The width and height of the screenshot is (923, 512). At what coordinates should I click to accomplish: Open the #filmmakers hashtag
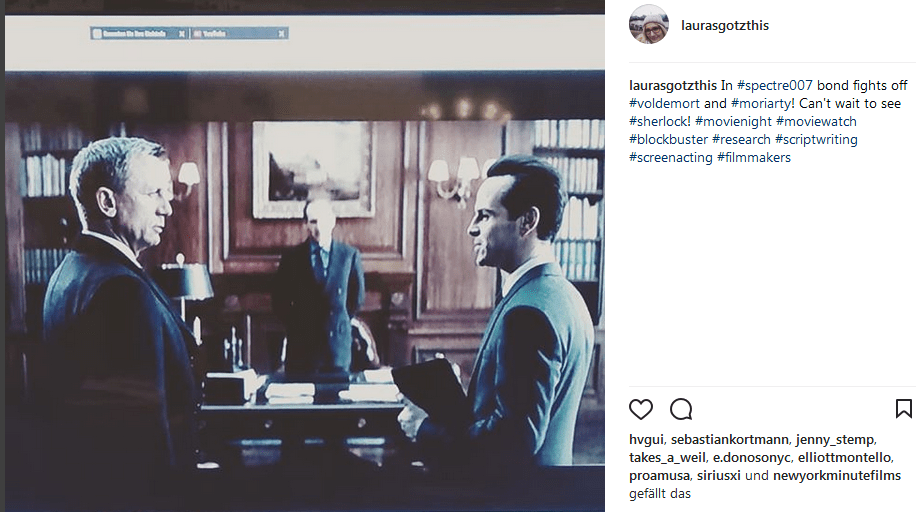pyautogui.click(x=754, y=158)
